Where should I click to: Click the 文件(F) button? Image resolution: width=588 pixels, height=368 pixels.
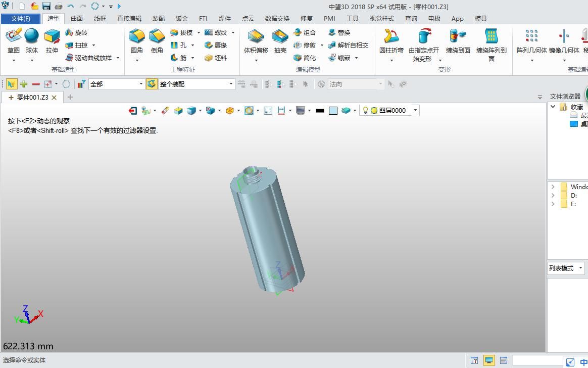coord(21,18)
